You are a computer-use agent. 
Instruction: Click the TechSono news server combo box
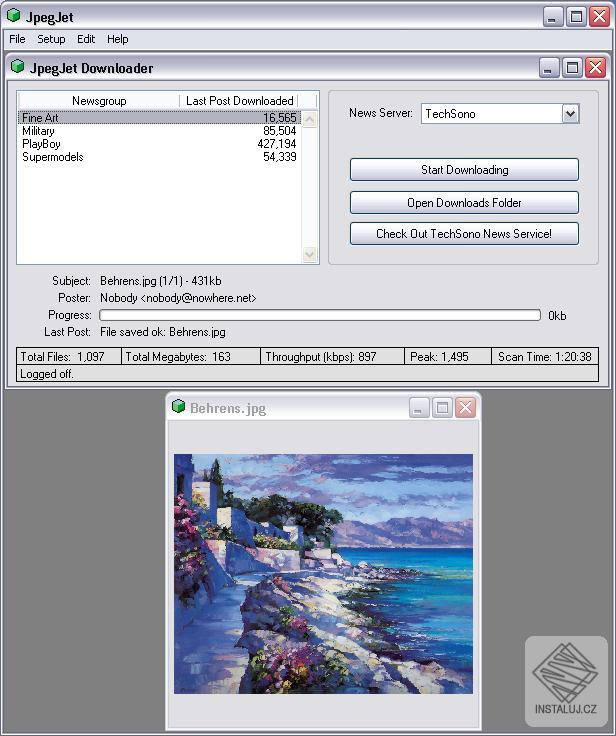point(500,114)
